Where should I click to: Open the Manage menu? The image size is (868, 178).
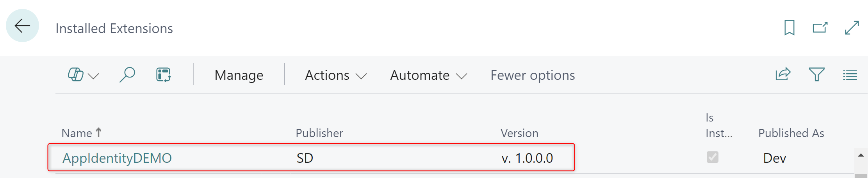(x=239, y=75)
